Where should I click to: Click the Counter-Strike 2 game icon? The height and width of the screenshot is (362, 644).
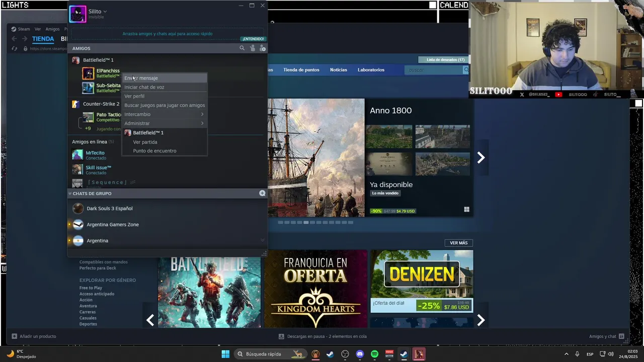[x=75, y=104]
